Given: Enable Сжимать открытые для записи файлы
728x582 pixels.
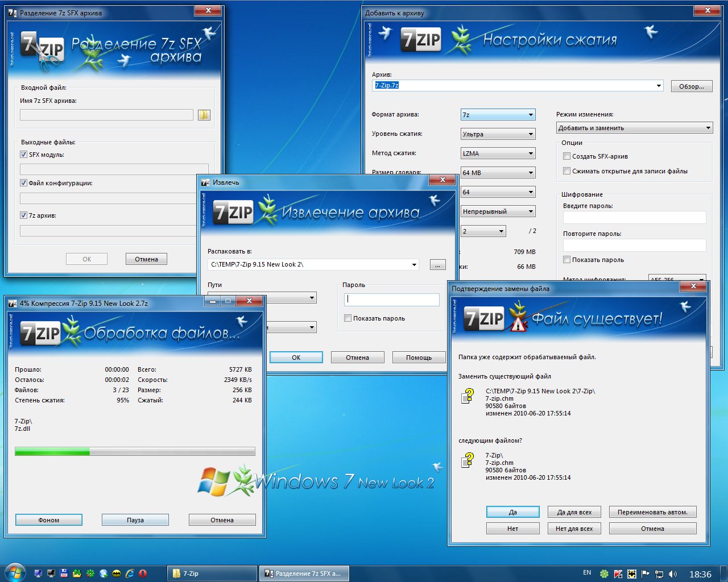Looking at the screenshot, I should click(x=566, y=171).
